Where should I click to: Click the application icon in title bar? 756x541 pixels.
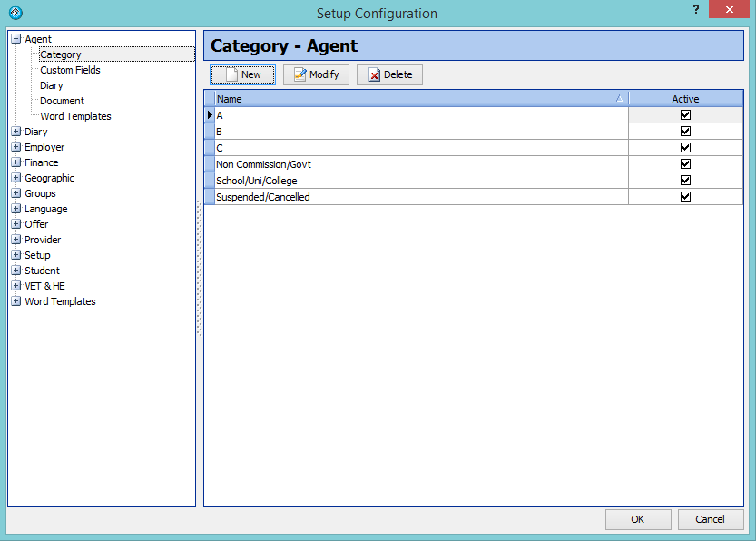coord(15,13)
